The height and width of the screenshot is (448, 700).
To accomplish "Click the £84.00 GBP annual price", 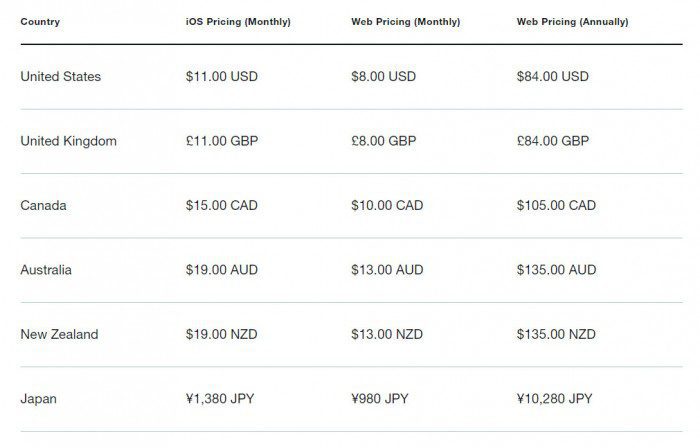I will pos(553,141).
